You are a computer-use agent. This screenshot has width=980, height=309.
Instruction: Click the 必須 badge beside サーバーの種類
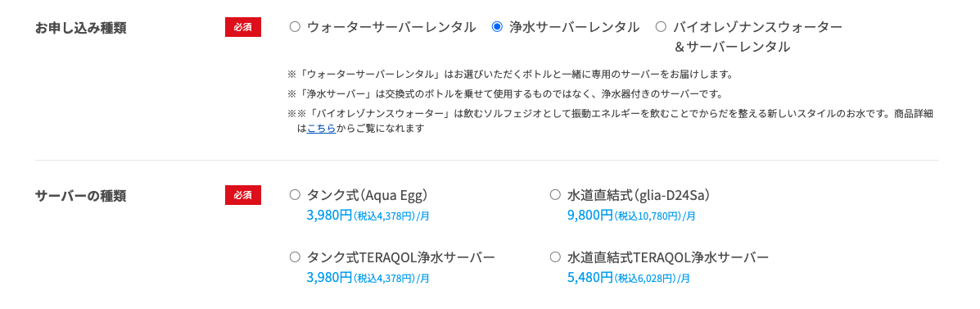point(243,195)
